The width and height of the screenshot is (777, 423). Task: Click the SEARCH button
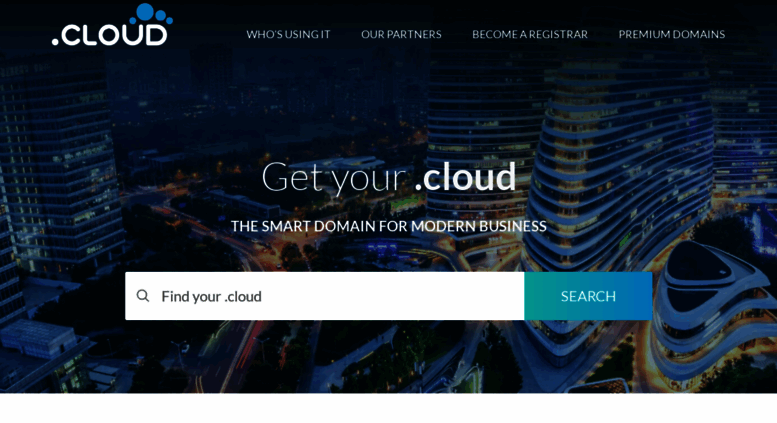[588, 296]
